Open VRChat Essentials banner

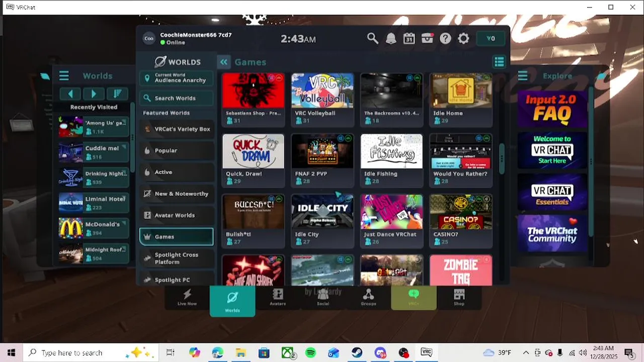pyautogui.click(x=552, y=192)
